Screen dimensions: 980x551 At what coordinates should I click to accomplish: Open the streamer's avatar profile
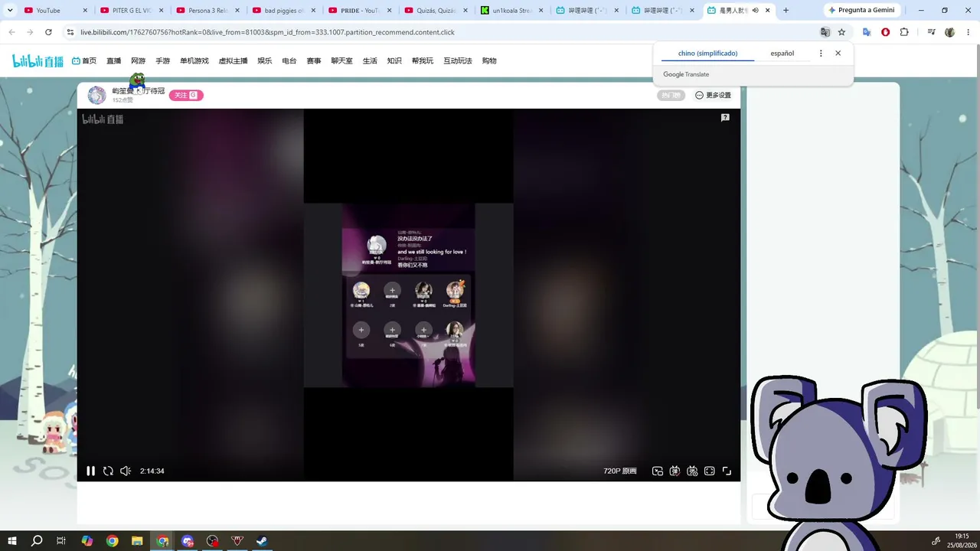[97, 96]
